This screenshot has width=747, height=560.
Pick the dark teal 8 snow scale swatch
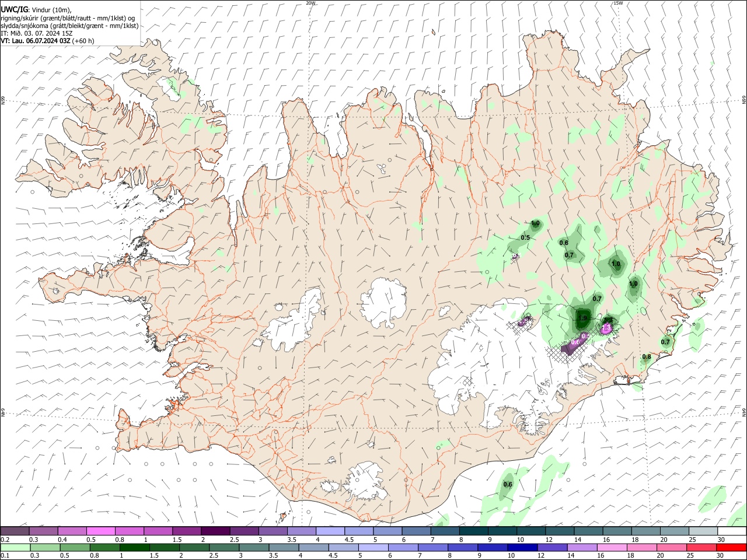pyautogui.click(x=473, y=531)
